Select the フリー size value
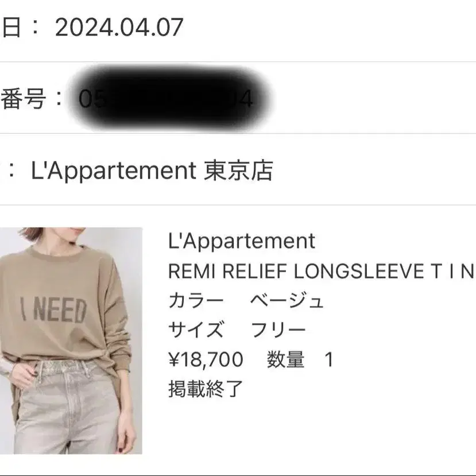The height and width of the screenshot is (476, 476). coord(278,330)
